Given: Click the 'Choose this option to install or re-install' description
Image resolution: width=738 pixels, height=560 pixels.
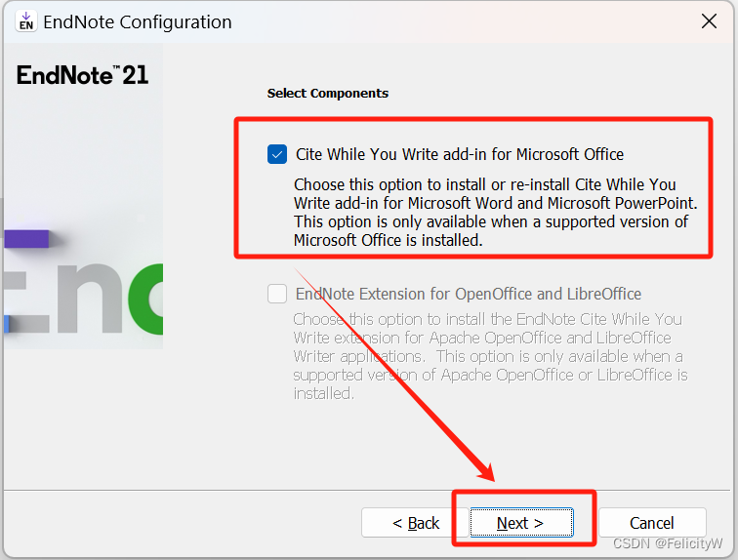Looking at the screenshot, I should (496, 212).
